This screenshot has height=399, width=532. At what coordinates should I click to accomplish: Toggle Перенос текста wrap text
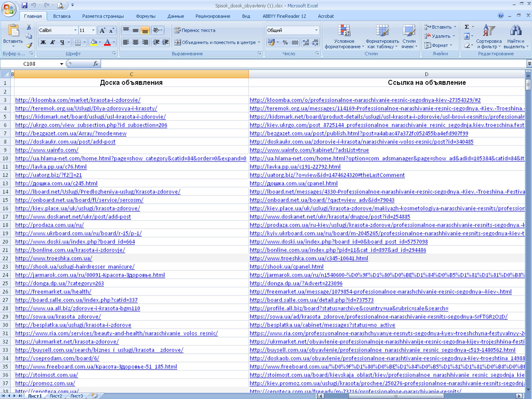coord(195,30)
